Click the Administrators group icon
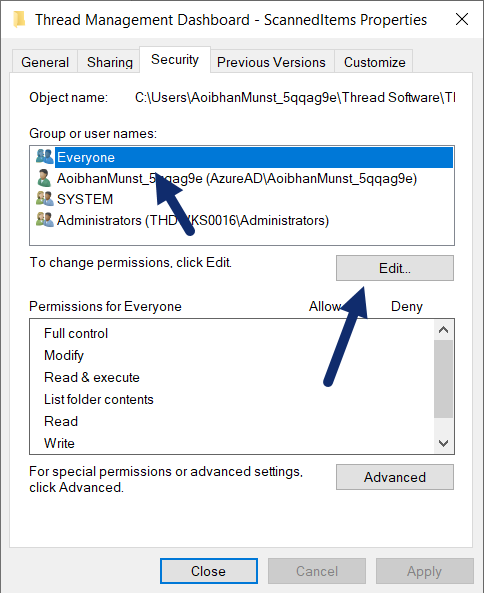Image resolution: width=484 pixels, height=593 pixels. pos(45,220)
